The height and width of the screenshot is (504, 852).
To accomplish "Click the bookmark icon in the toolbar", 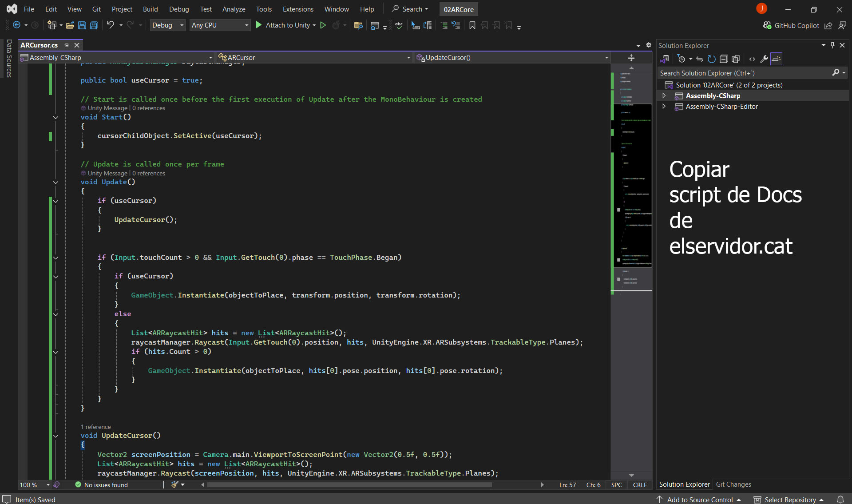I will (x=472, y=25).
